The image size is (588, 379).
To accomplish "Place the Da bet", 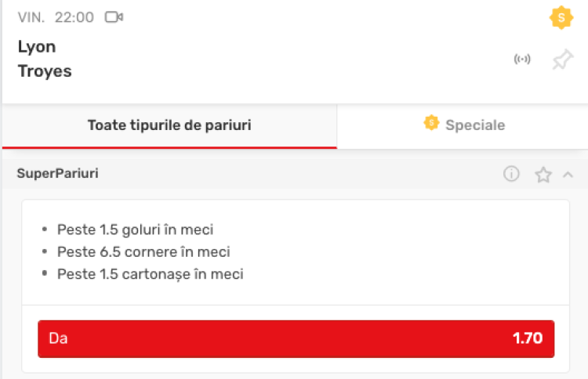I will 296,339.
